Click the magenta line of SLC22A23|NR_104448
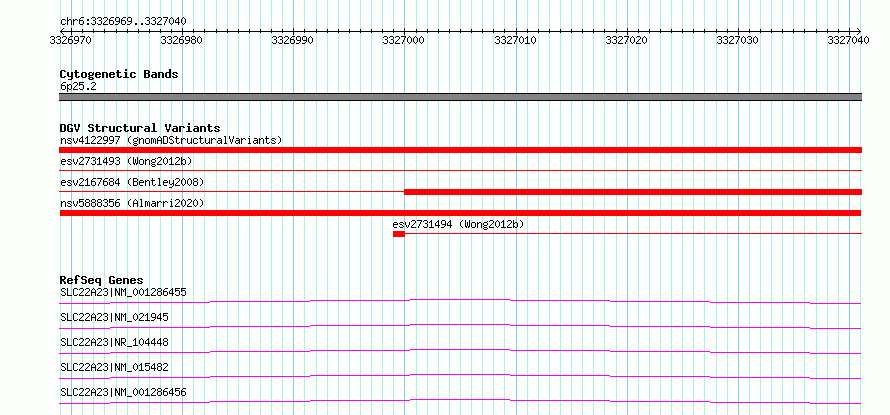Viewport: 890px width, 415px height. pos(460,351)
